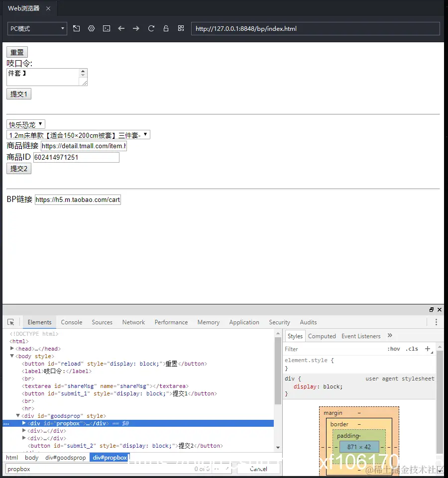Go forward with the right arrow icon

(x=136, y=28)
